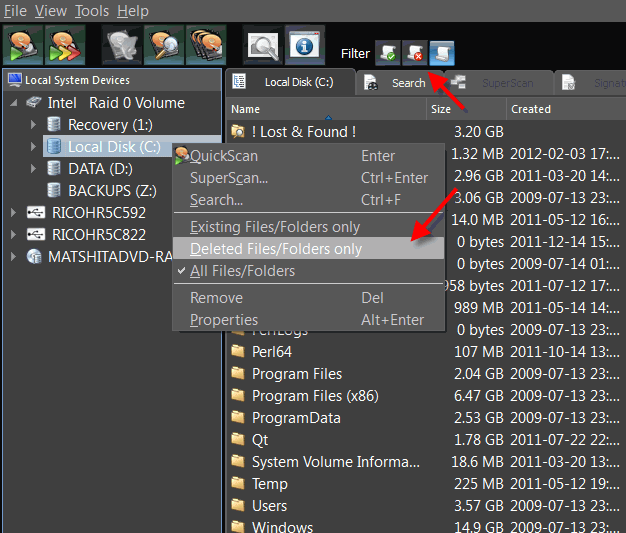Select the Program Files folder icon

point(238,374)
